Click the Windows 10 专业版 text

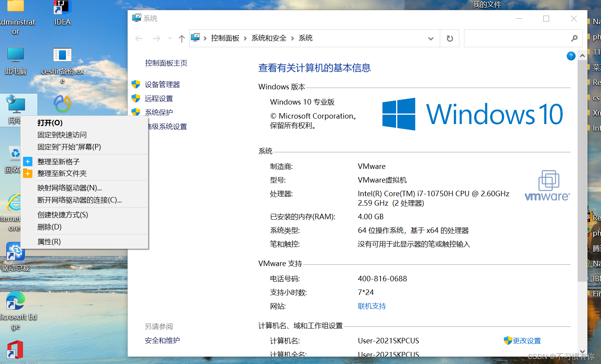pos(302,102)
